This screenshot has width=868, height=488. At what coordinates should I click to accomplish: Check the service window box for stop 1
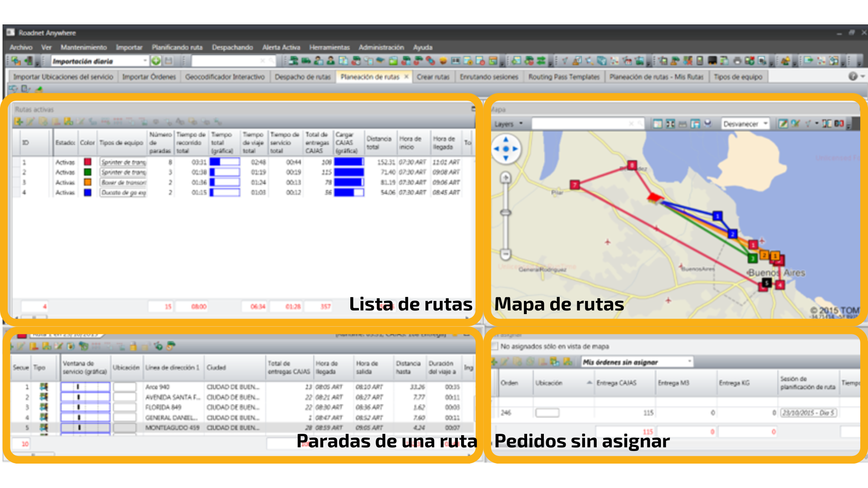[85, 386]
